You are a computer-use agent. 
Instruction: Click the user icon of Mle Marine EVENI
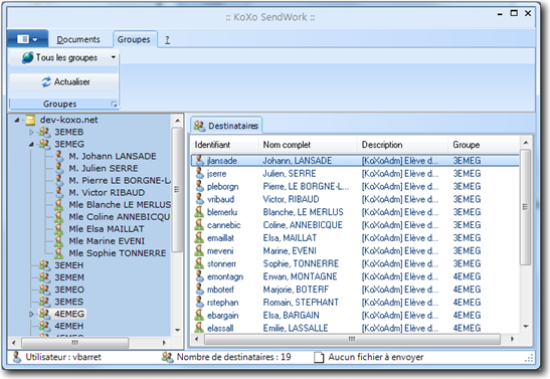(59, 241)
